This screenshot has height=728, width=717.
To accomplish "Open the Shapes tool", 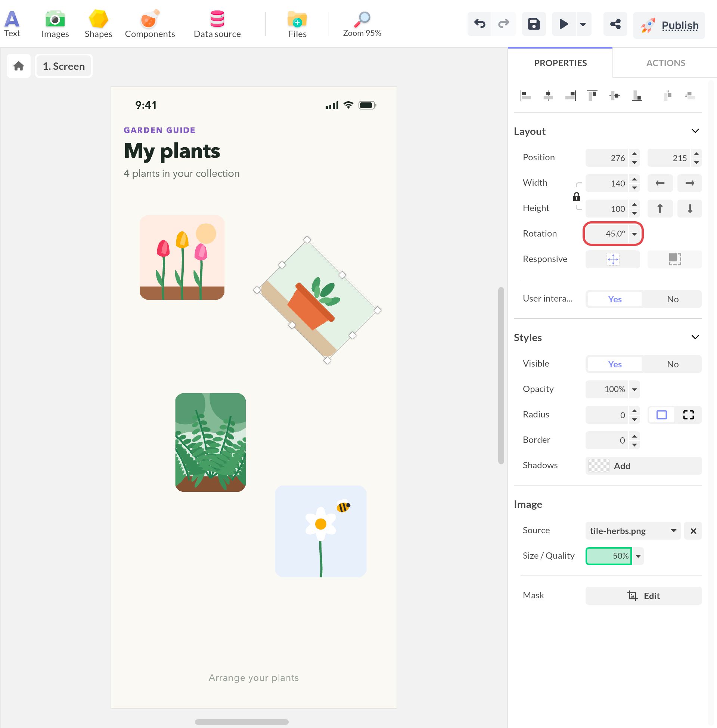I will [x=98, y=24].
